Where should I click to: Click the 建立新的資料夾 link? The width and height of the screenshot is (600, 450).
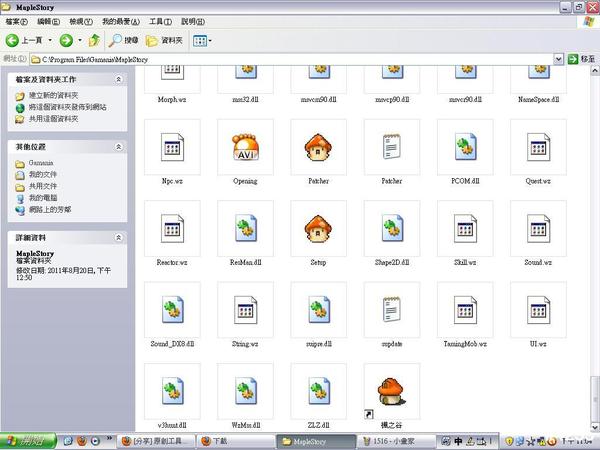click(x=59, y=95)
